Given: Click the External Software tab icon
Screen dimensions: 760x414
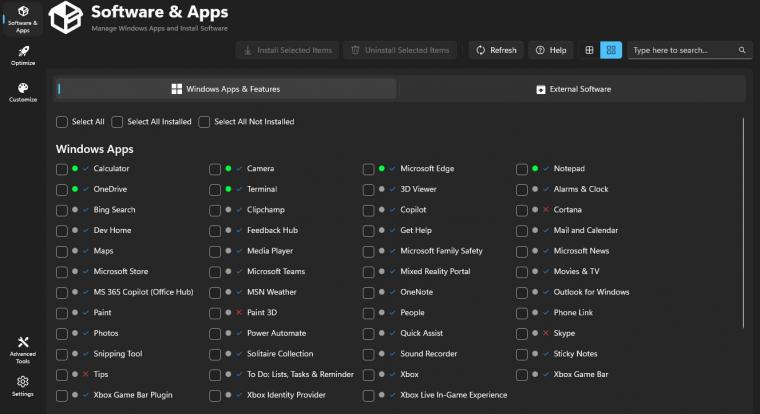Looking at the screenshot, I should tap(541, 89).
